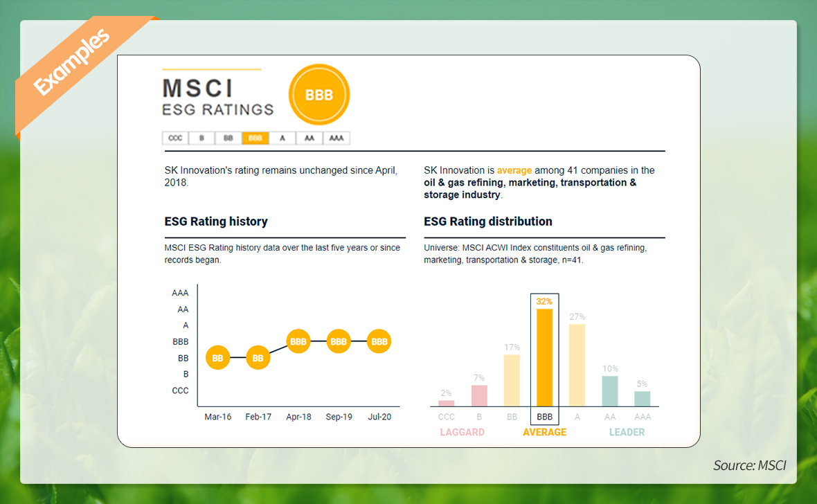Click the large BBB rating badge at top

click(318, 95)
